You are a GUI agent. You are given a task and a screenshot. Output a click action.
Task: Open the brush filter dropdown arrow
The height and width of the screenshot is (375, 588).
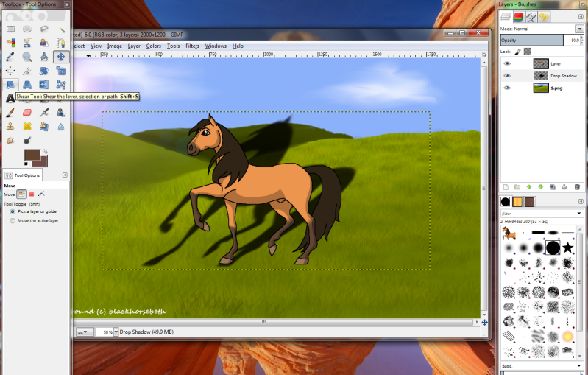click(x=580, y=214)
